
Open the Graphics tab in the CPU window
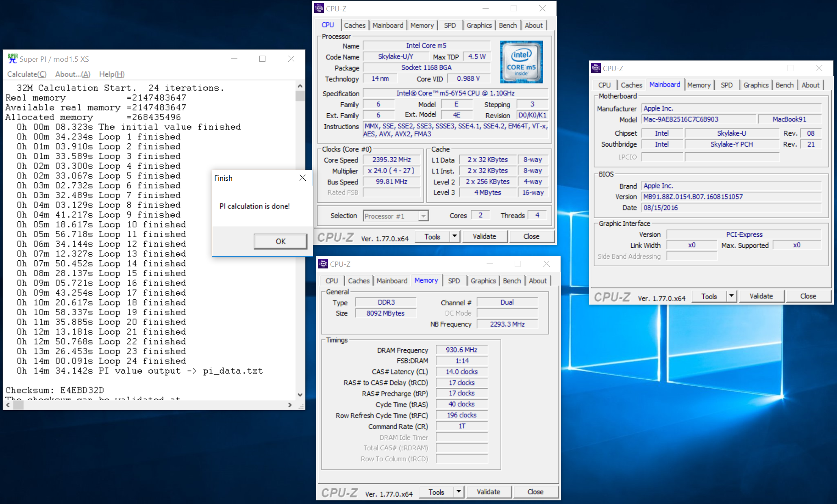(479, 25)
